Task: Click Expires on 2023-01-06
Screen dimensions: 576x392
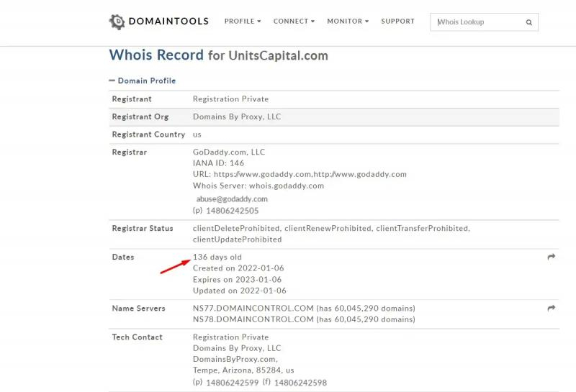Action: pyautogui.click(x=238, y=280)
